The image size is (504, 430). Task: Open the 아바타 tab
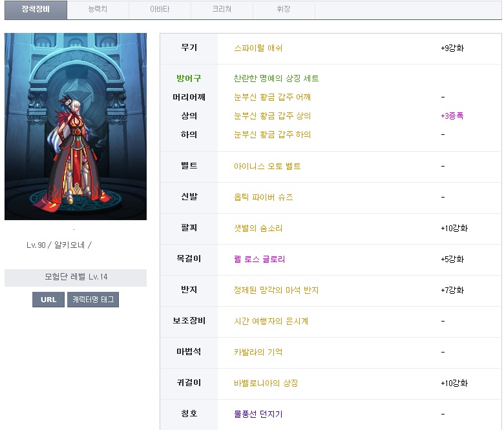(x=160, y=10)
